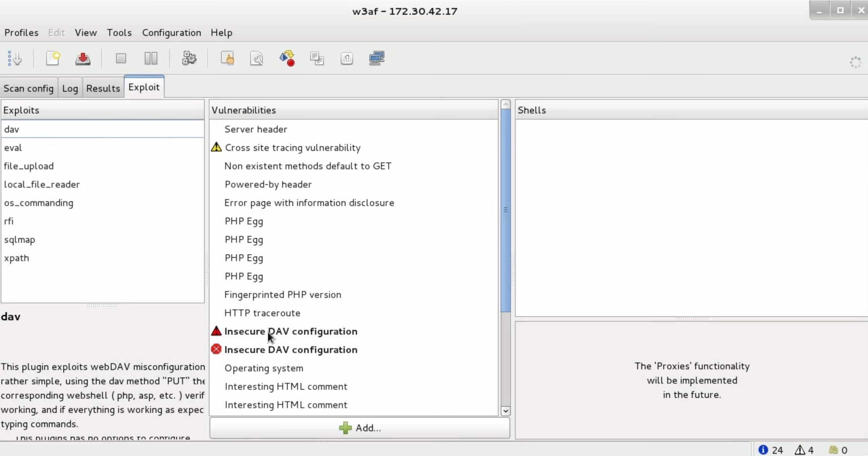Open the Wizards toolbar icon with down arrow
This screenshot has width=868, height=456.
coord(15,59)
